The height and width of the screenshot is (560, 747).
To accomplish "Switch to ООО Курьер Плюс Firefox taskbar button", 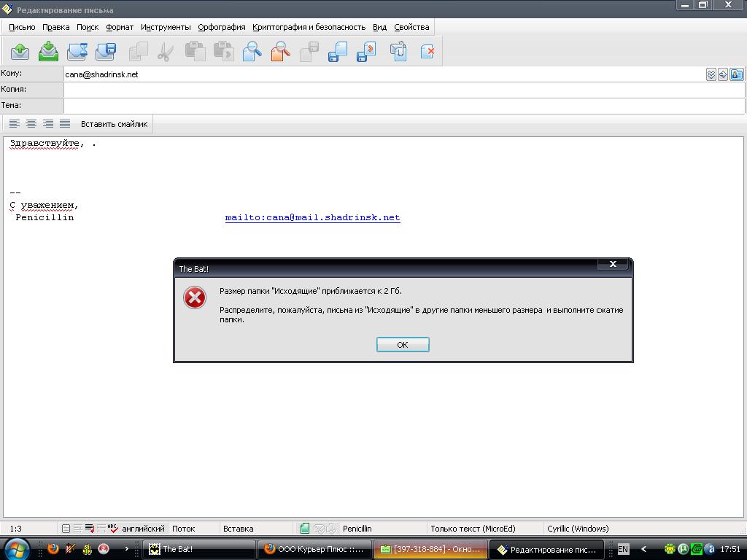I will (x=314, y=549).
